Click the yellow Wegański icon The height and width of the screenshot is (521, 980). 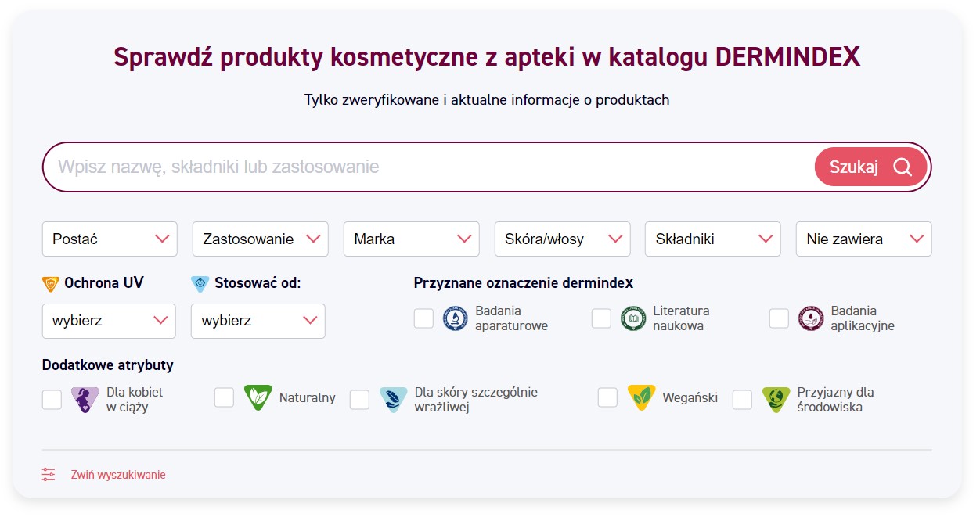pyautogui.click(x=641, y=397)
